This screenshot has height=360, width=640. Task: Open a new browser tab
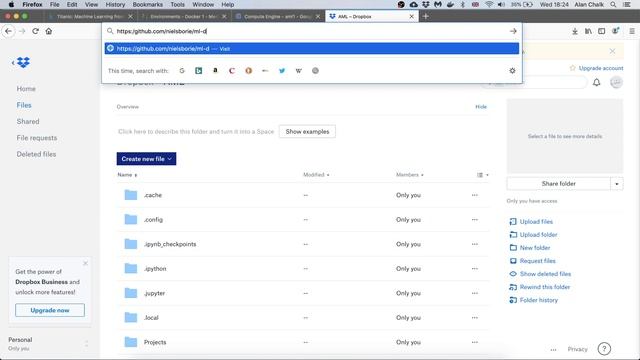[x=426, y=16]
